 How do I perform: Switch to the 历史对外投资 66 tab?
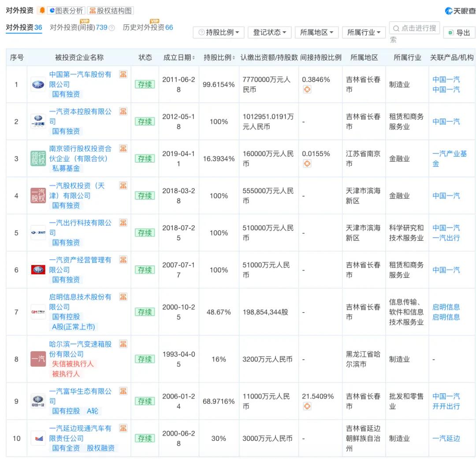pos(148,27)
